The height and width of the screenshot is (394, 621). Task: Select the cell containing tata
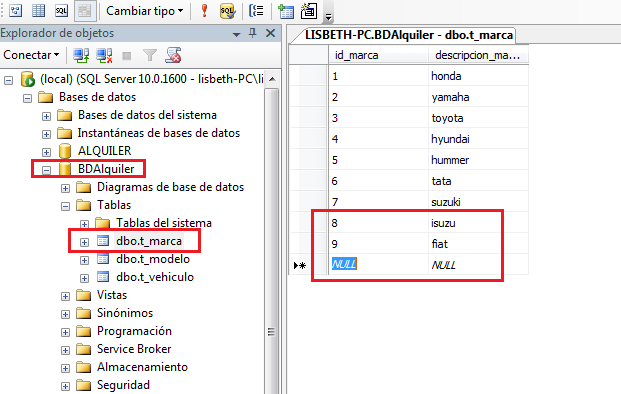[478, 181]
